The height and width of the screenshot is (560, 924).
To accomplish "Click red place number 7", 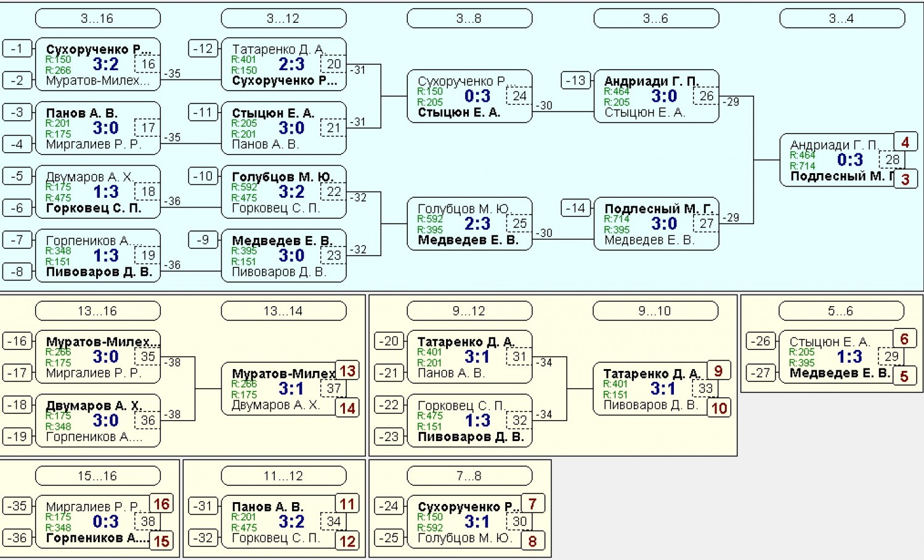I will [533, 504].
